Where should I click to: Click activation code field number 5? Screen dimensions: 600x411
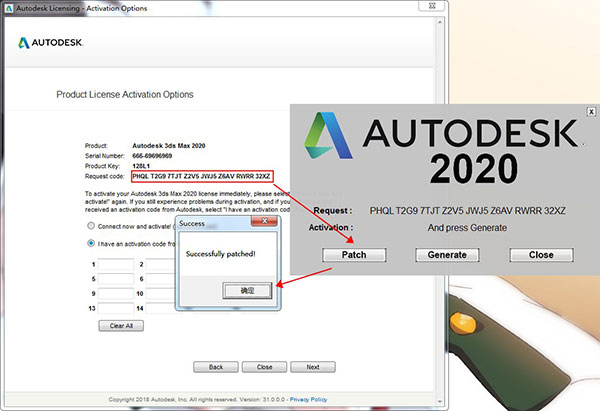click(x=115, y=280)
